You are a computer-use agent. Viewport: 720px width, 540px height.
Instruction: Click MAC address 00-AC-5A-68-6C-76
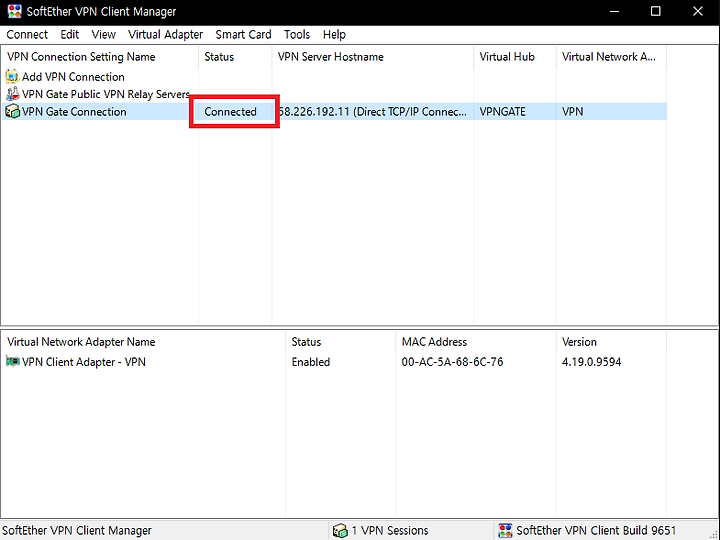click(452, 362)
